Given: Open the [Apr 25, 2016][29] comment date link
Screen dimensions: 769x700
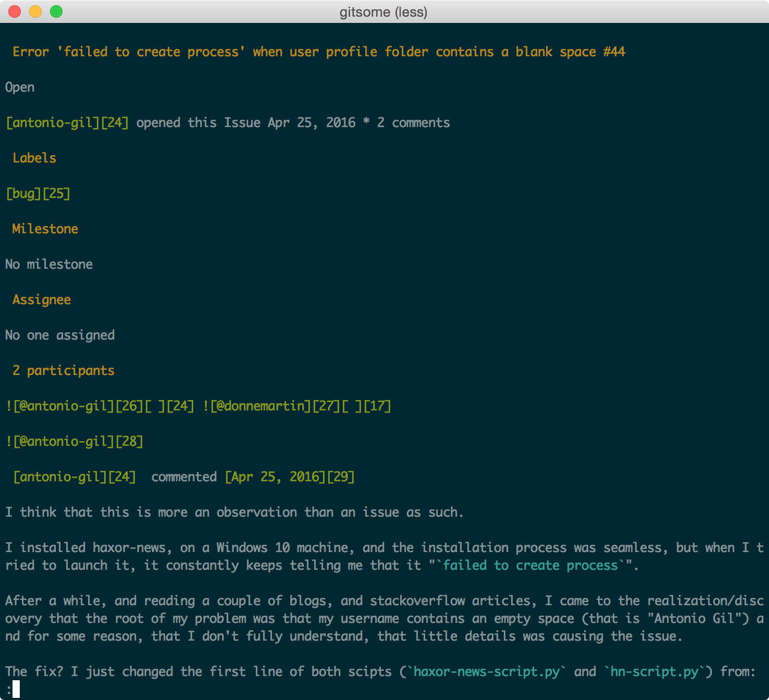Looking at the screenshot, I should point(290,477).
